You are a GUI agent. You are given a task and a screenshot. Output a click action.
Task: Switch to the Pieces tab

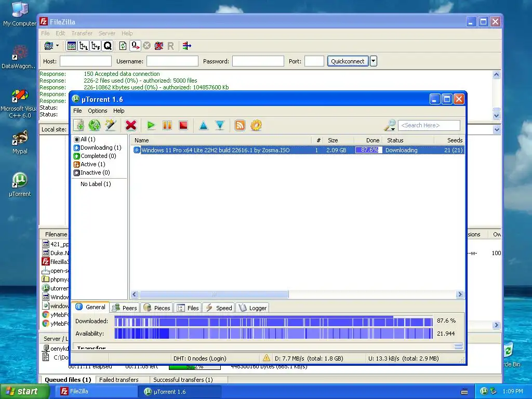pos(157,308)
